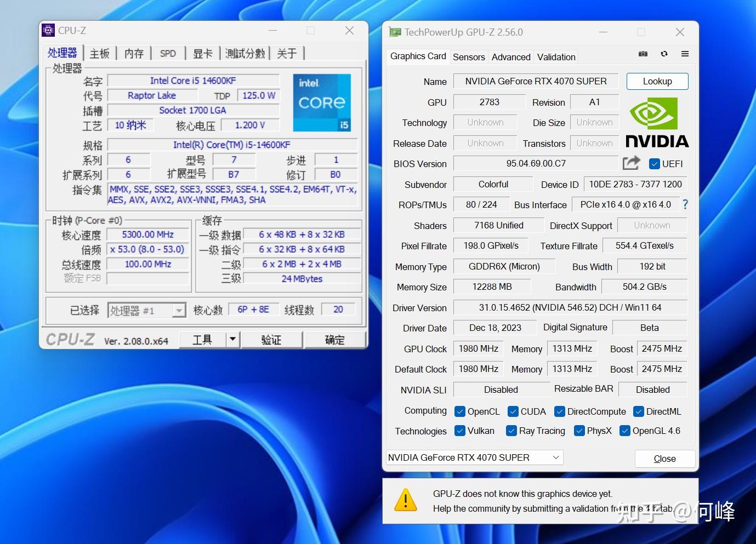Click the warning icon in GPU-Z notification bar
The width and height of the screenshot is (756, 544).
click(405, 500)
